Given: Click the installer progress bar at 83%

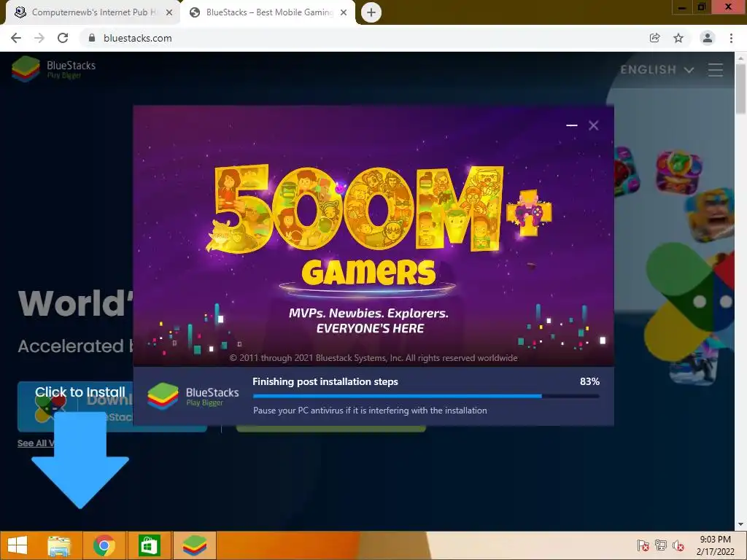Looking at the screenshot, I should [x=426, y=396].
